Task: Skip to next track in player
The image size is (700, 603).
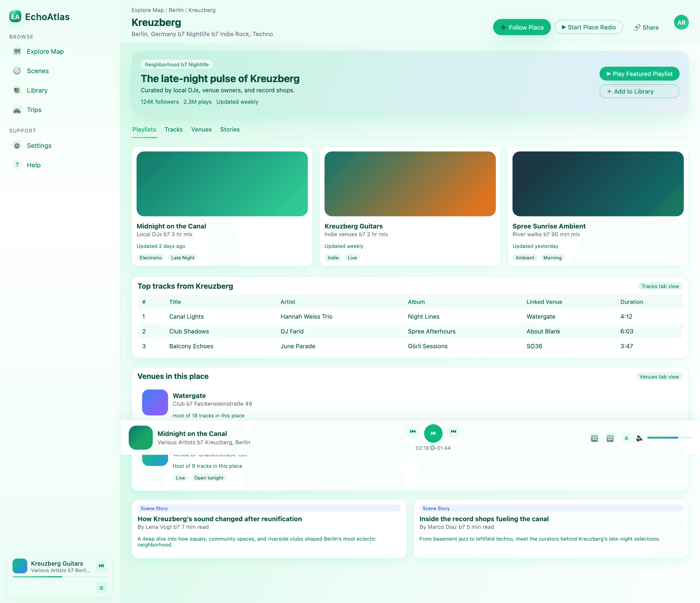Action: 453,431
